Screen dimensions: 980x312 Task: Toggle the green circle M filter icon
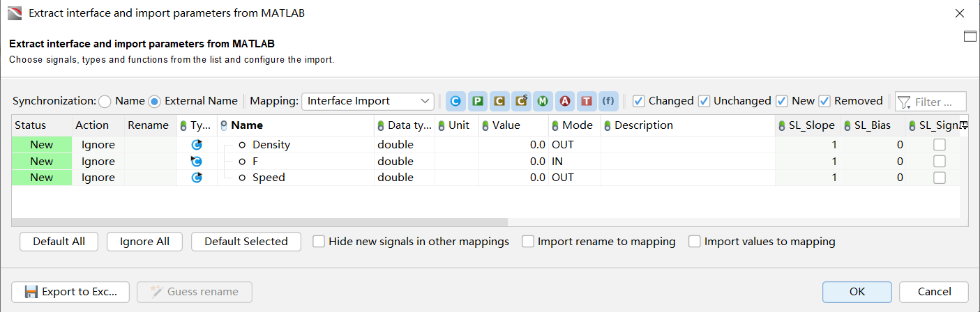542,101
